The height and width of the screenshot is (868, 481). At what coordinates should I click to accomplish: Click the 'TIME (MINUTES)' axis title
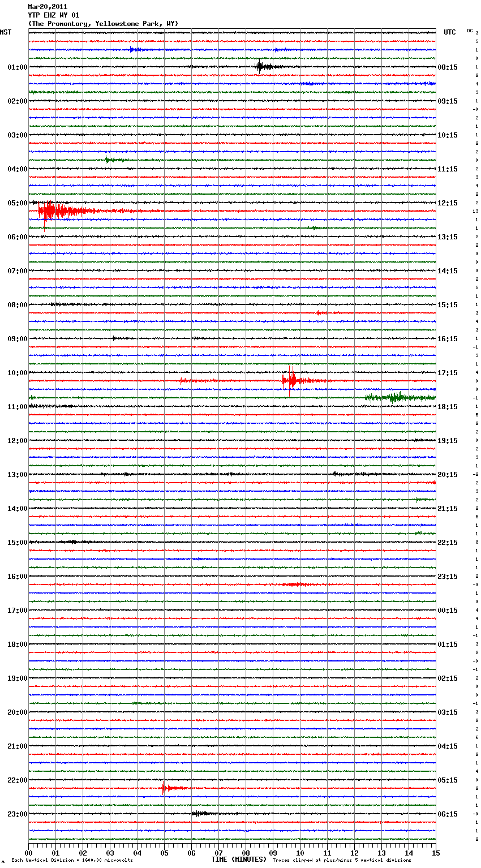tap(239, 859)
